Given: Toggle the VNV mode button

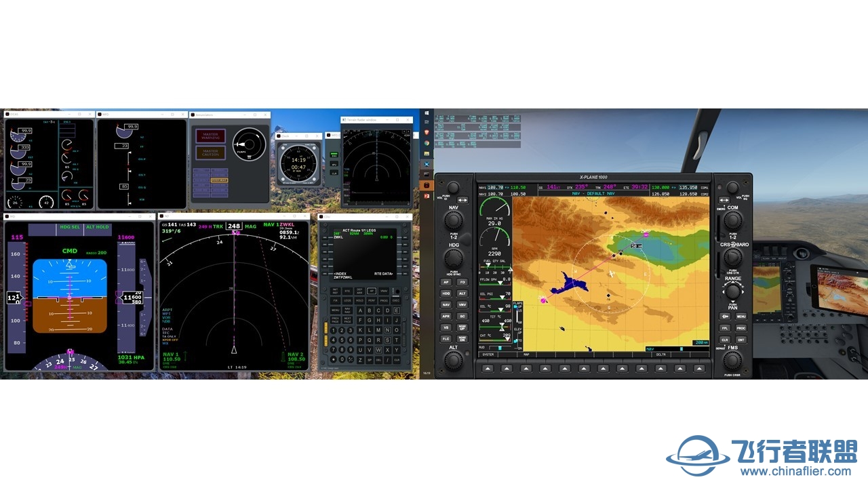Looking at the screenshot, I should [462, 304].
